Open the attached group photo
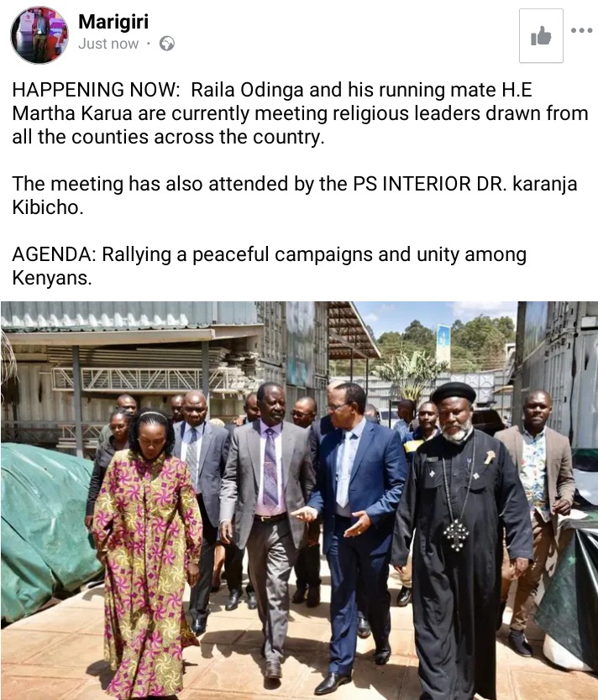The image size is (598, 700). coord(299,500)
